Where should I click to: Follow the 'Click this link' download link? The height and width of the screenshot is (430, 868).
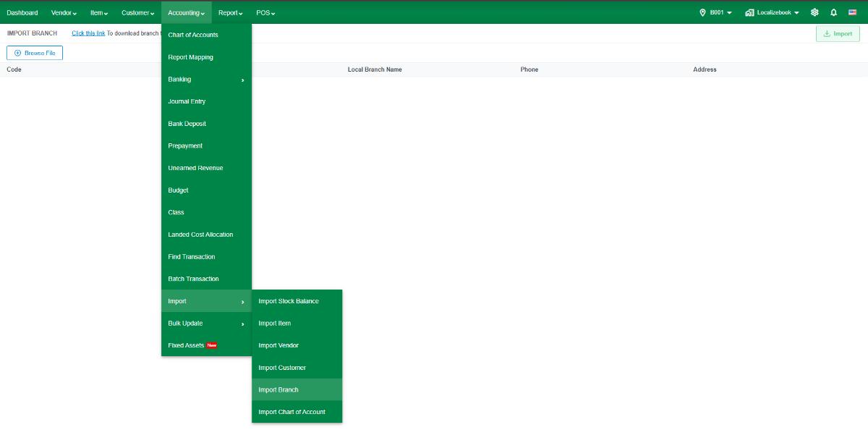(x=88, y=33)
